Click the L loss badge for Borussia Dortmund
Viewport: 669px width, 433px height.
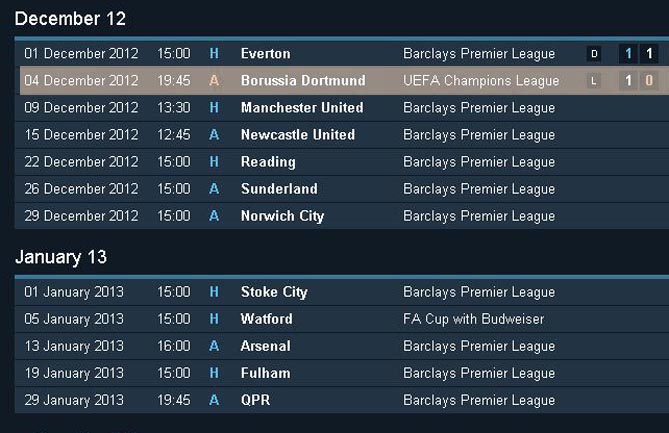(x=593, y=81)
